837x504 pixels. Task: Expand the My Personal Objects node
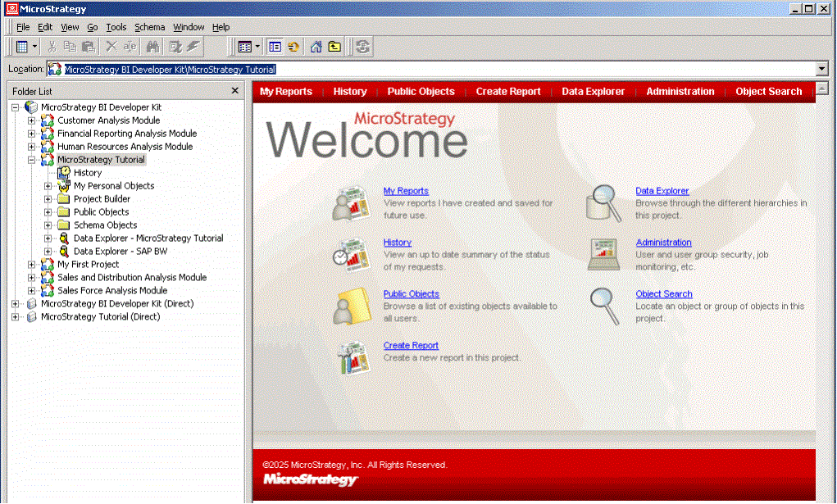pyautogui.click(x=48, y=186)
